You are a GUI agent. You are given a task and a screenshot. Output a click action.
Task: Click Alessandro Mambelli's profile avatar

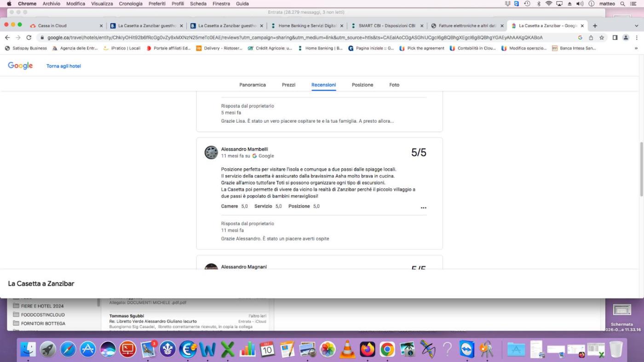pos(211,153)
